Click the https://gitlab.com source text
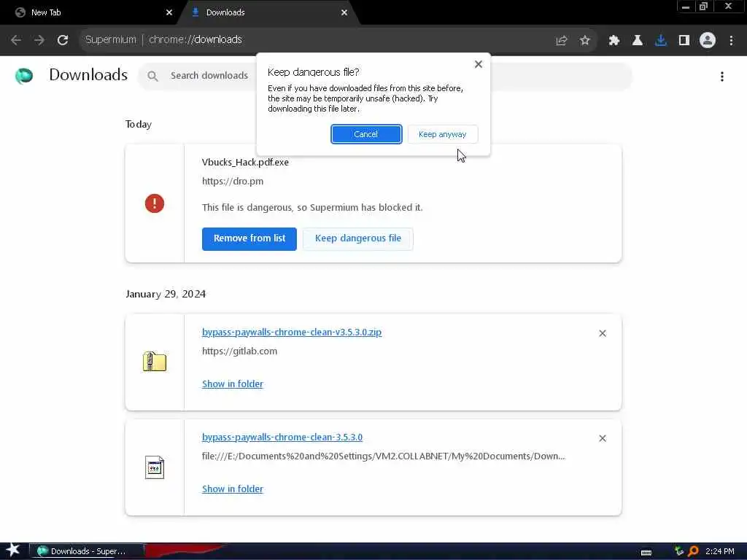The width and height of the screenshot is (747, 560). tap(239, 351)
